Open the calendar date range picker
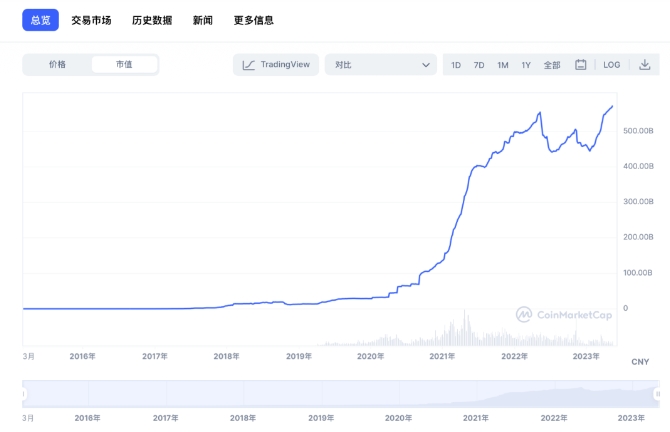Viewport: 670px width, 432px height. [x=580, y=65]
